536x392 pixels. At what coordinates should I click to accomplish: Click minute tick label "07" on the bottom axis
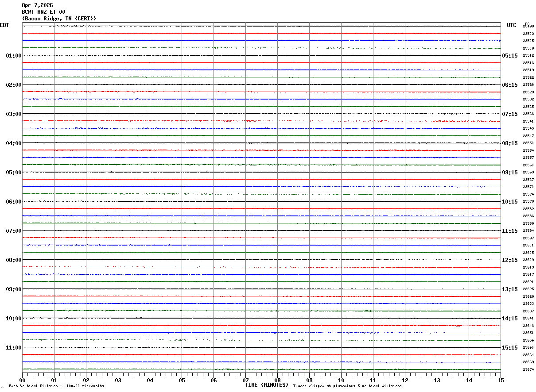click(x=245, y=380)
